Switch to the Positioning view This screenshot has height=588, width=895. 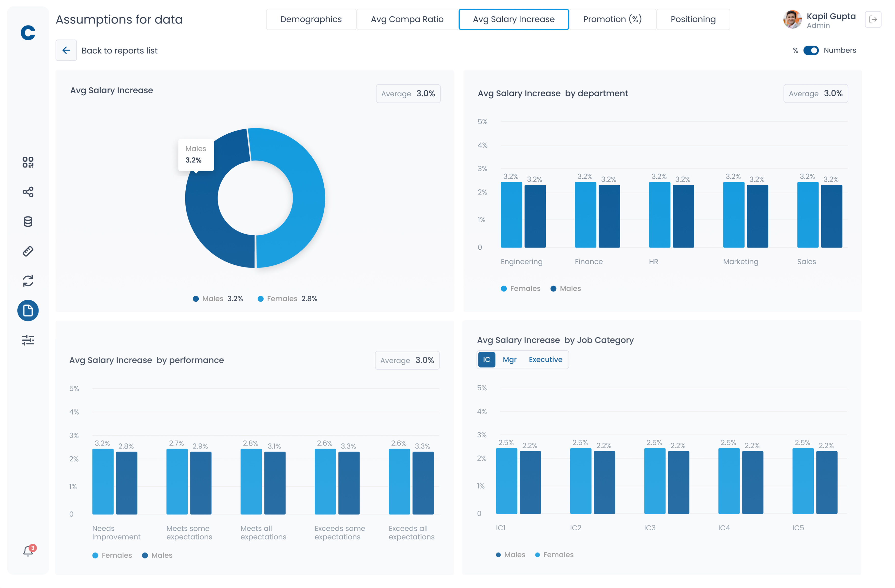693,19
